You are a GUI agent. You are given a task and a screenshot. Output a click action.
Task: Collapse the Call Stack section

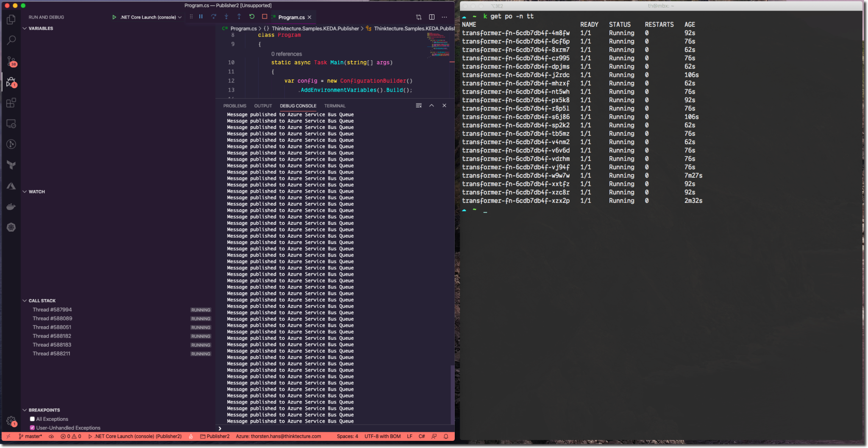(x=25, y=300)
